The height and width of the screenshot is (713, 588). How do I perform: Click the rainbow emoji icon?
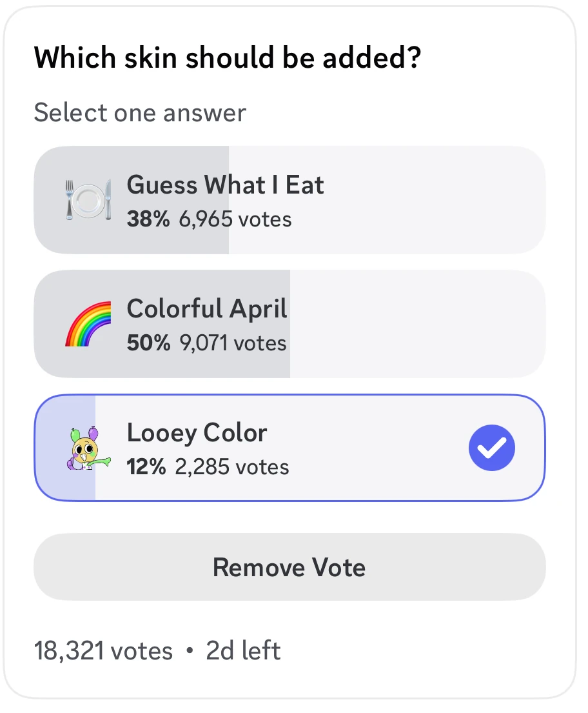point(88,323)
